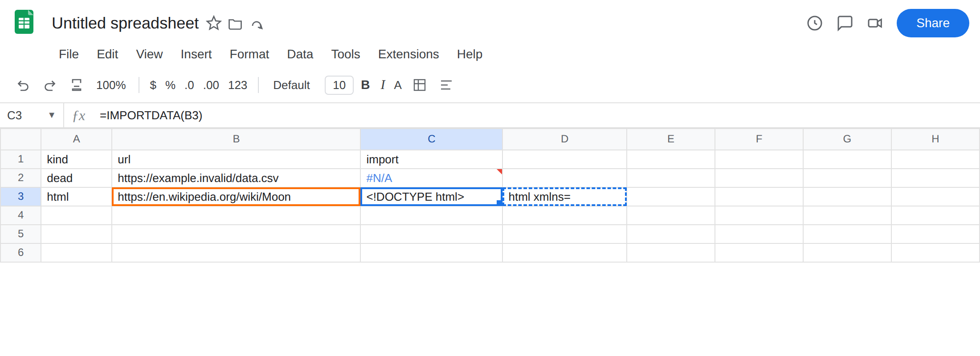Select cell with https://en.wikipedia.org/wiki/Moon
980x356 pixels.
(x=236, y=197)
